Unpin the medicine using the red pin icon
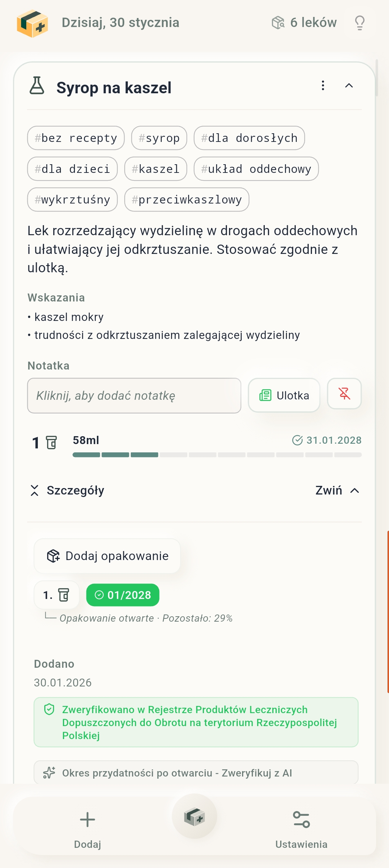Image resolution: width=389 pixels, height=868 pixels. (344, 394)
